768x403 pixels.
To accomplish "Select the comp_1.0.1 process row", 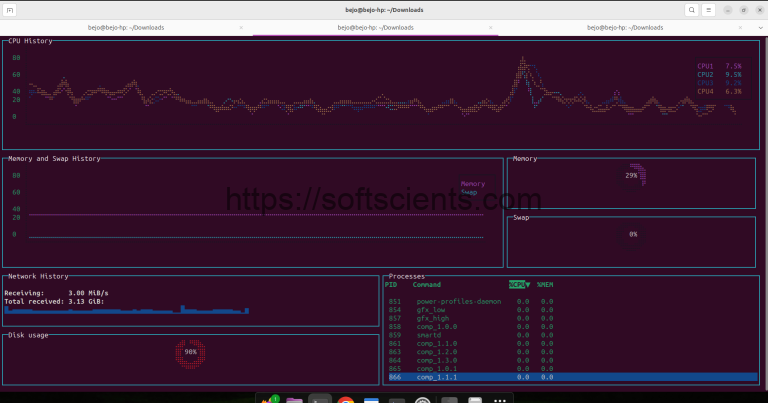I will [x=572, y=369].
